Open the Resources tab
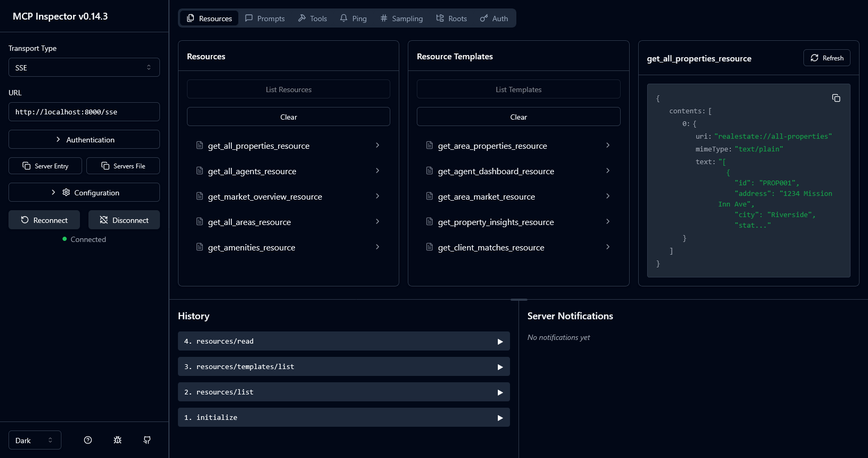This screenshot has width=868, height=458. pos(209,19)
